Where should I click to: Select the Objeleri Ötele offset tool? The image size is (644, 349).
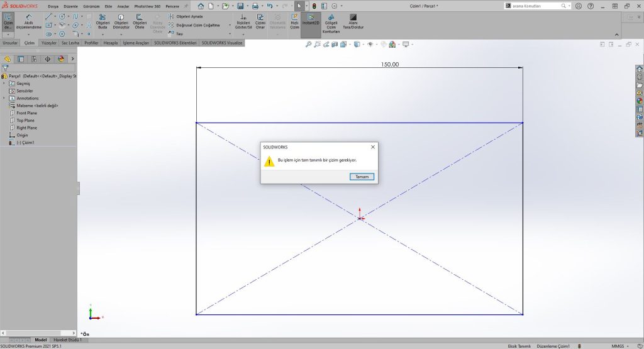click(140, 22)
